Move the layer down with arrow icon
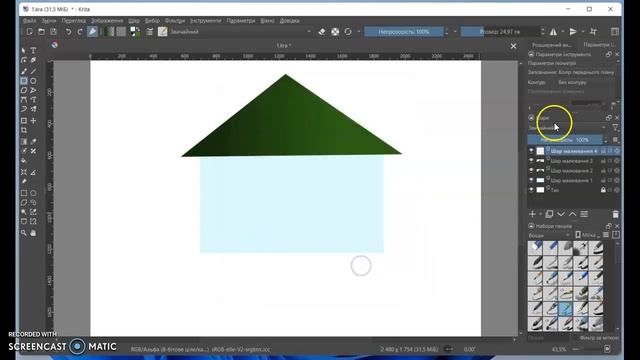The image size is (640, 360). (561, 214)
